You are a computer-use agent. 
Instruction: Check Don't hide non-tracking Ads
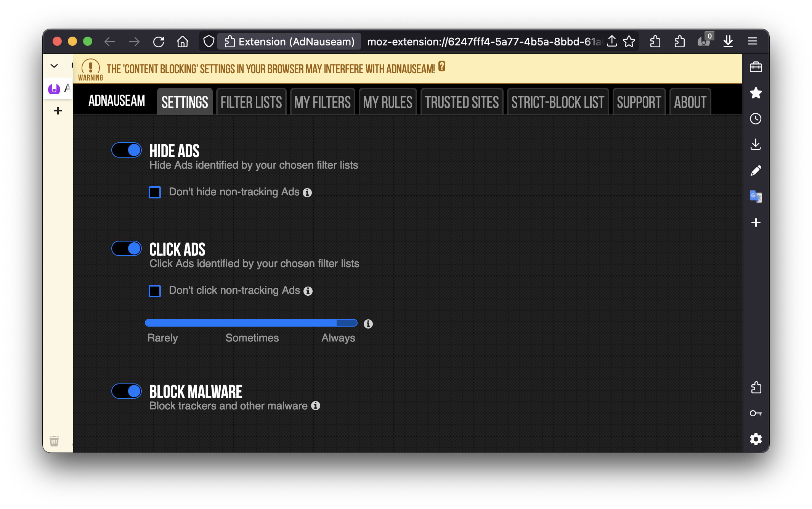click(x=155, y=192)
